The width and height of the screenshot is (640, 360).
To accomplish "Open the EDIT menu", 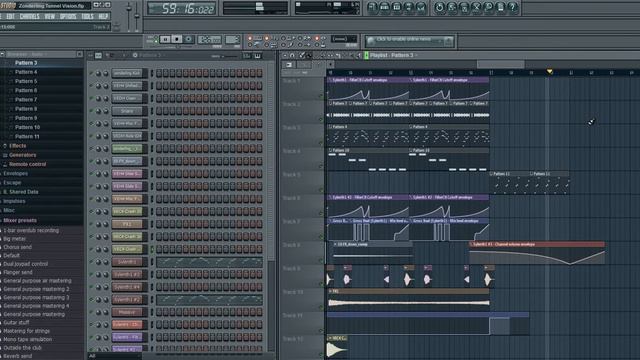I will [x=11, y=16].
